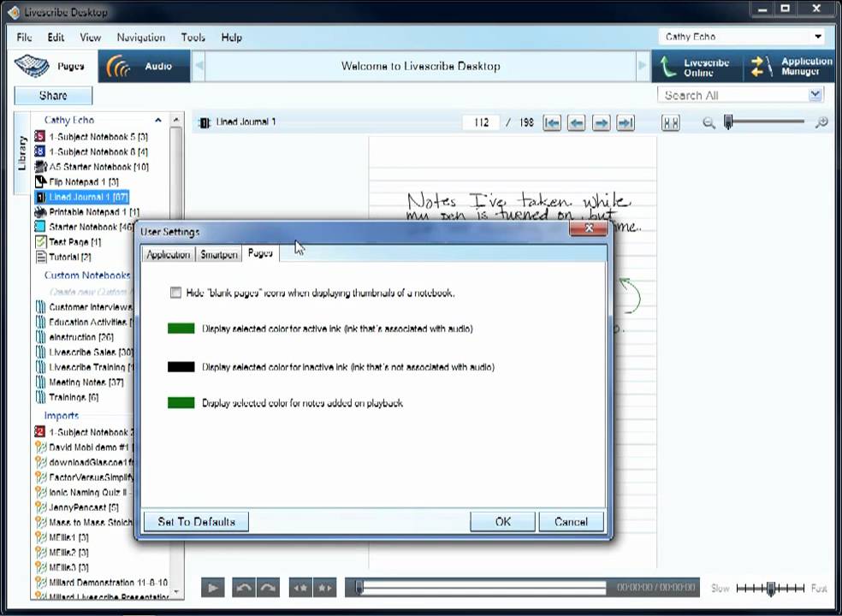
Task: Select Flip Notepad 1
Action: coord(77,182)
